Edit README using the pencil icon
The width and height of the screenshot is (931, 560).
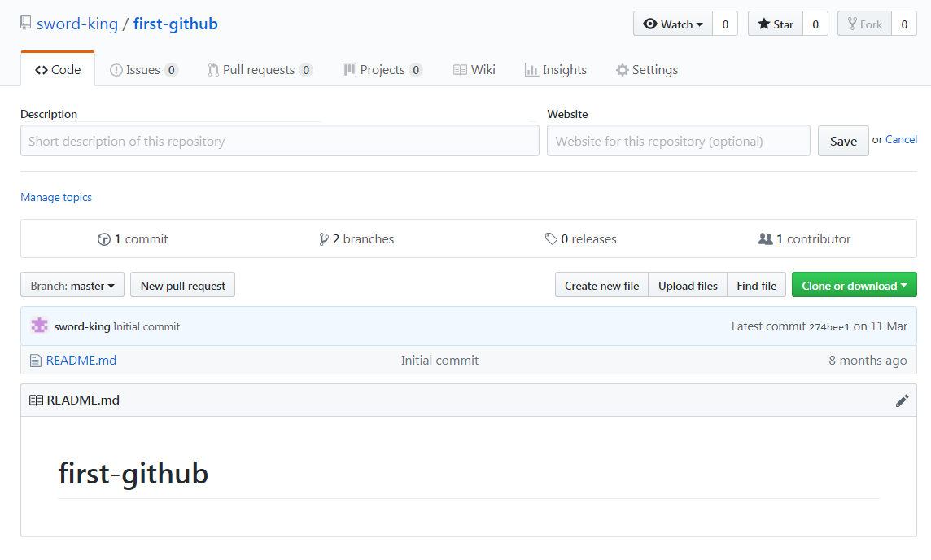click(902, 400)
